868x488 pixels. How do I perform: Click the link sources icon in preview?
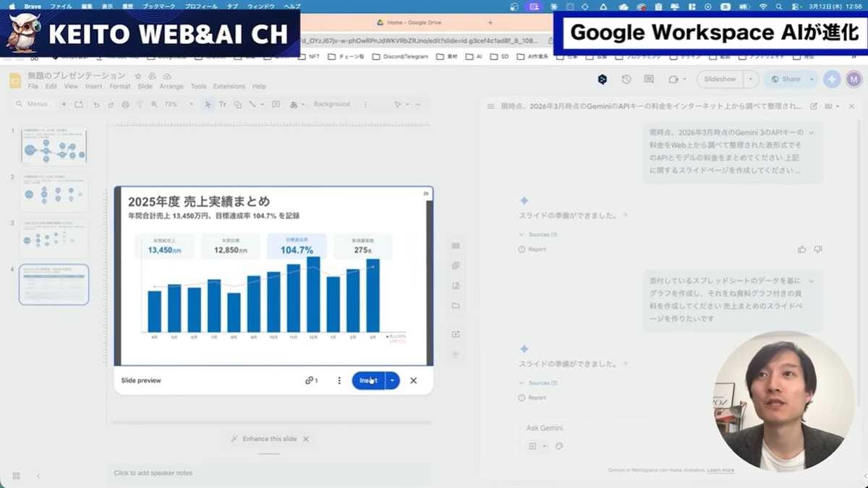311,380
